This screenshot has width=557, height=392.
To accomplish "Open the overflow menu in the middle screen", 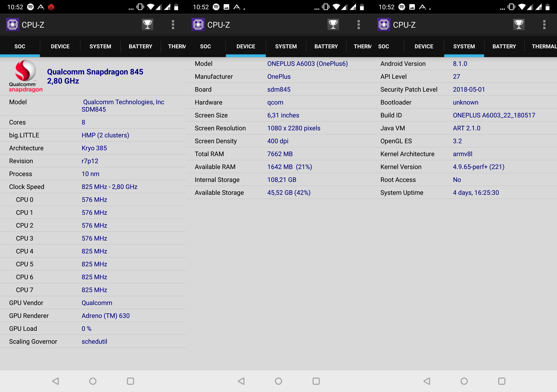I will pyautogui.click(x=359, y=24).
